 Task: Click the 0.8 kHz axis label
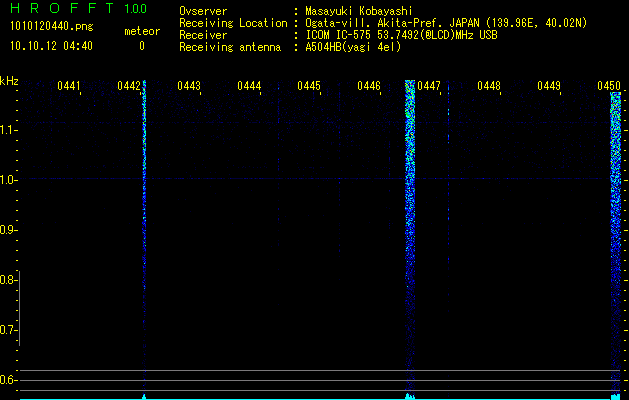[x=8, y=280]
